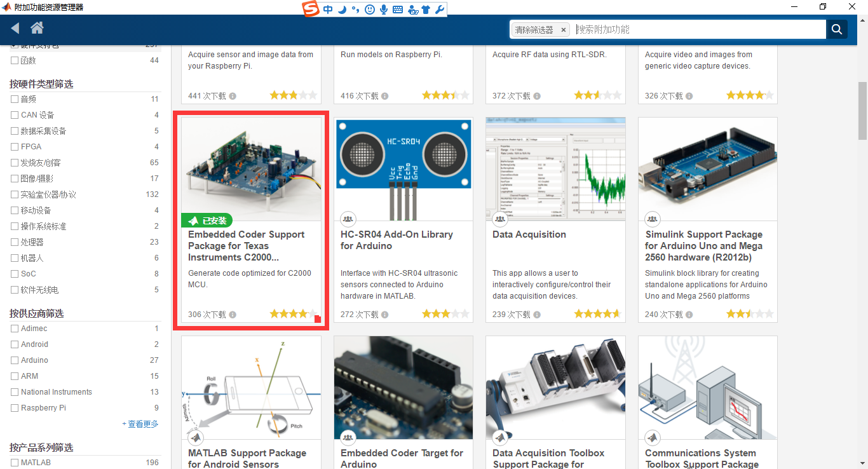Click MathWorks icon on Android Sensors card
The width and height of the screenshot is (868, 469).
coord(195,438)
